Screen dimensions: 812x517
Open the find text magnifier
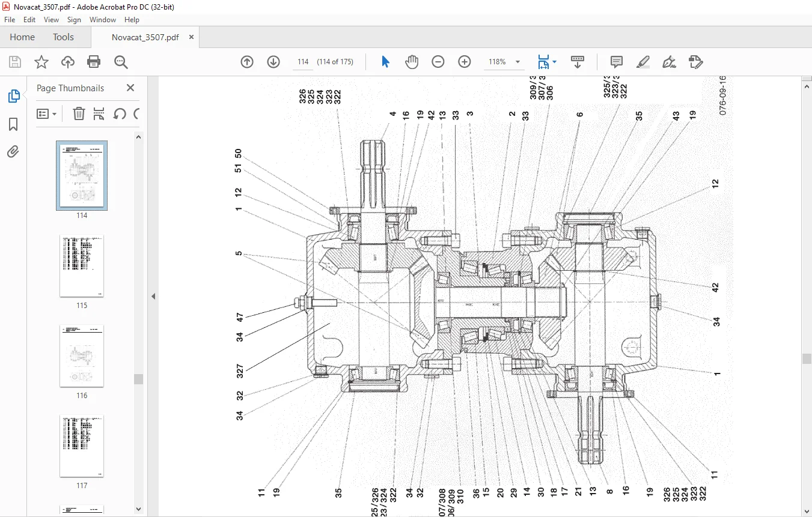click(121, 62)
